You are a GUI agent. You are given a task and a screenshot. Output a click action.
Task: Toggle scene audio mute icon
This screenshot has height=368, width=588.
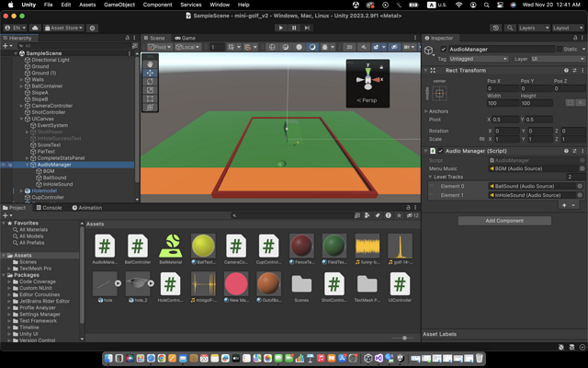(x=364, y=47)
